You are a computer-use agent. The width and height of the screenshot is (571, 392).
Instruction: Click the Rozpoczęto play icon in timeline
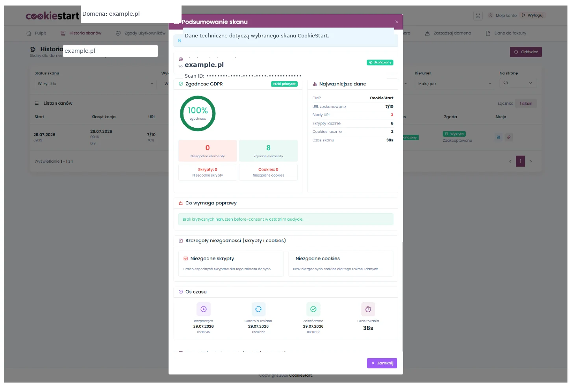pos(204,309)
